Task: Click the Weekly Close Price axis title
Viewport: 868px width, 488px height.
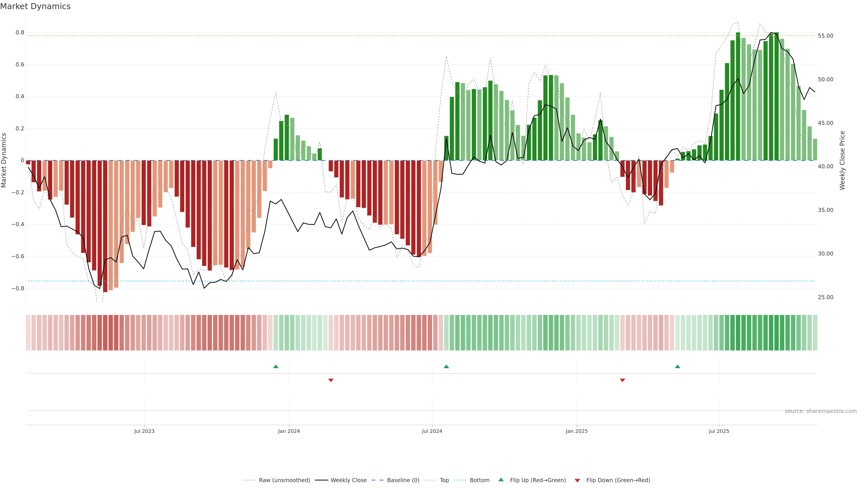Action: [x=842, y=160]
